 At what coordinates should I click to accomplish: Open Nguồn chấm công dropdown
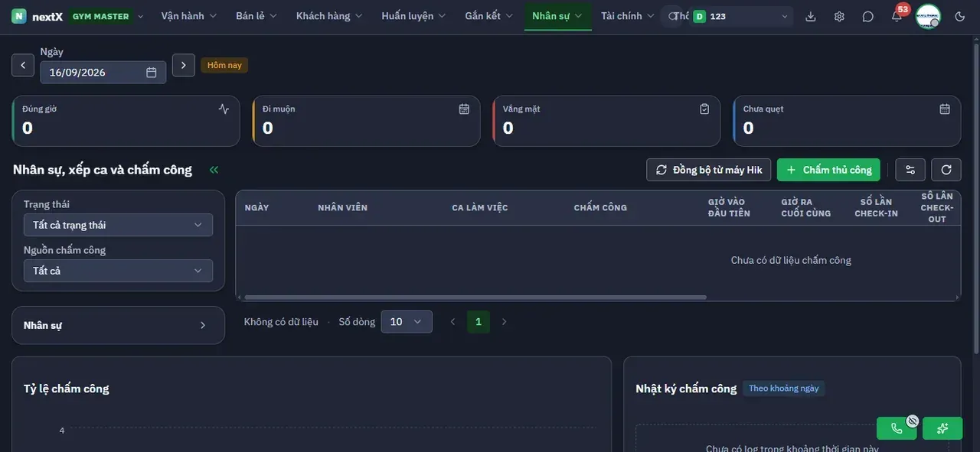click(x=118, y=271)
